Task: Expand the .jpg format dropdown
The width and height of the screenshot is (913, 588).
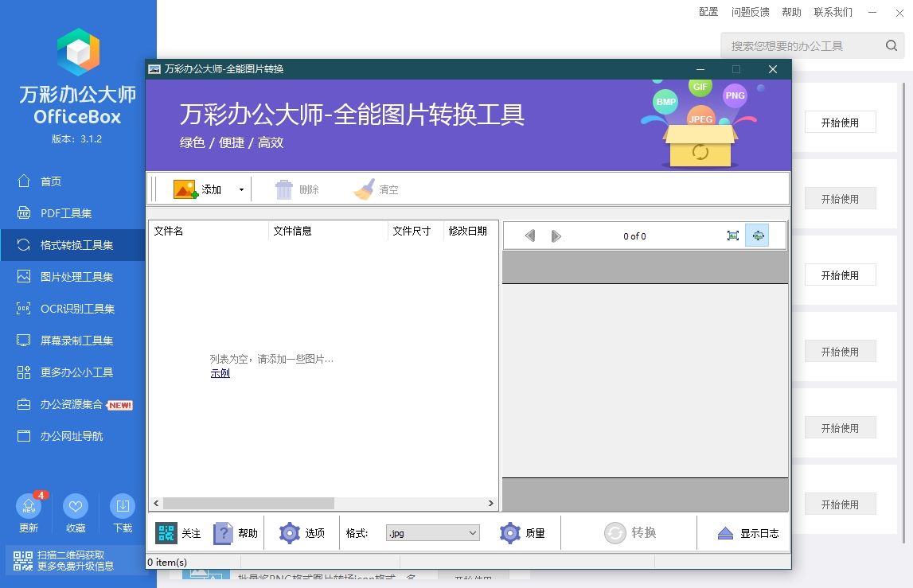Action: tap(472, 533)
